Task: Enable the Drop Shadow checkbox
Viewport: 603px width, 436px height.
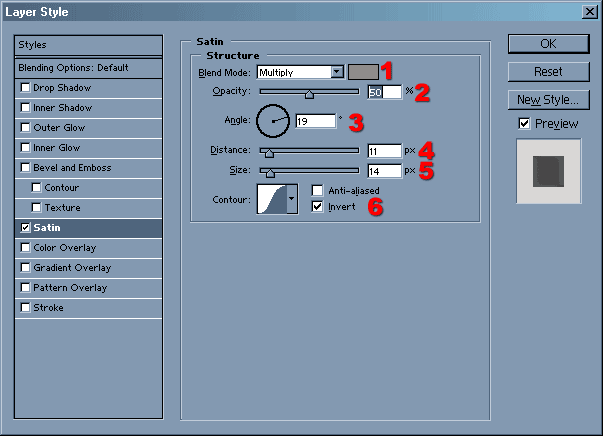Action: coord(25,88)
